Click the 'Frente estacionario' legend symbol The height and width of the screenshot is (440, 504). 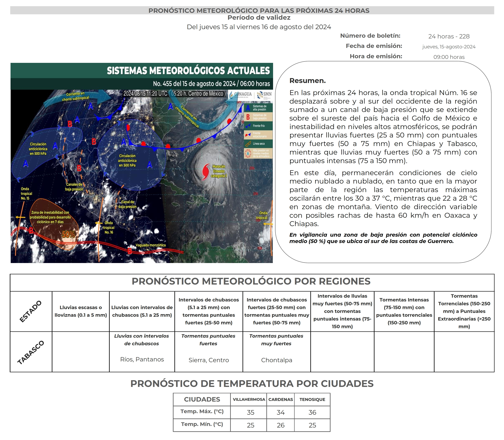[248, 135]
